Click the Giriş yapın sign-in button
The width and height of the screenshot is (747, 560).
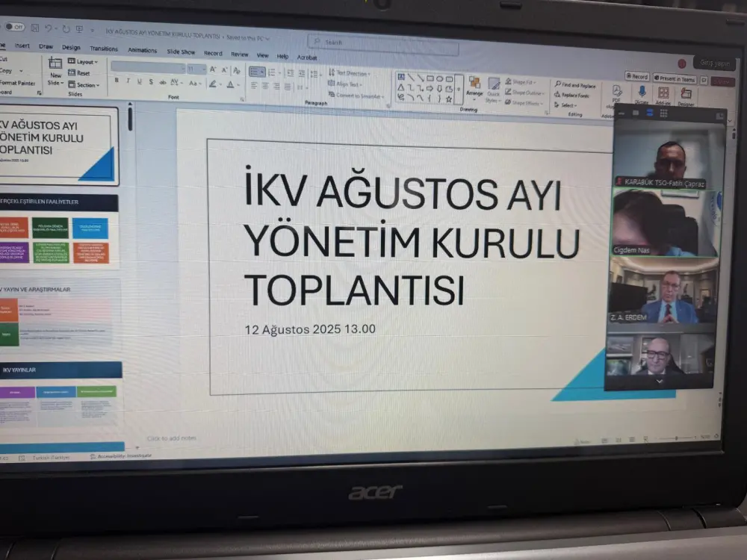[715, 63]
